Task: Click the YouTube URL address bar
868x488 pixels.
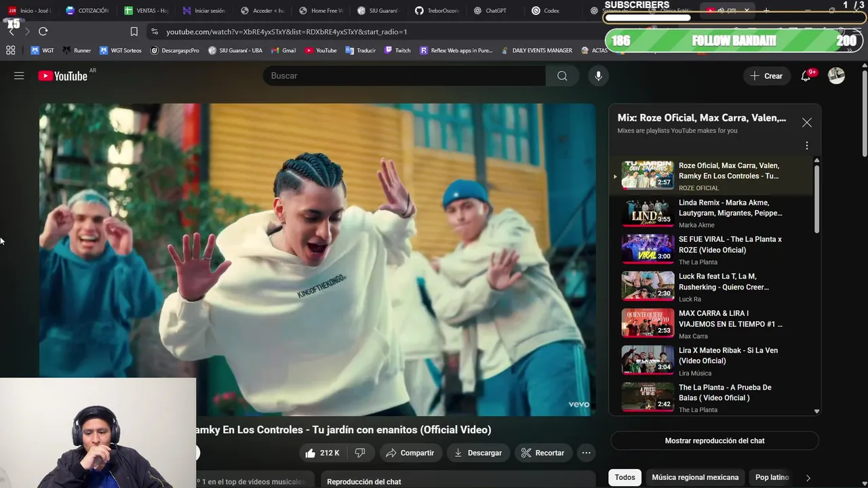Action: click(286, 31)
